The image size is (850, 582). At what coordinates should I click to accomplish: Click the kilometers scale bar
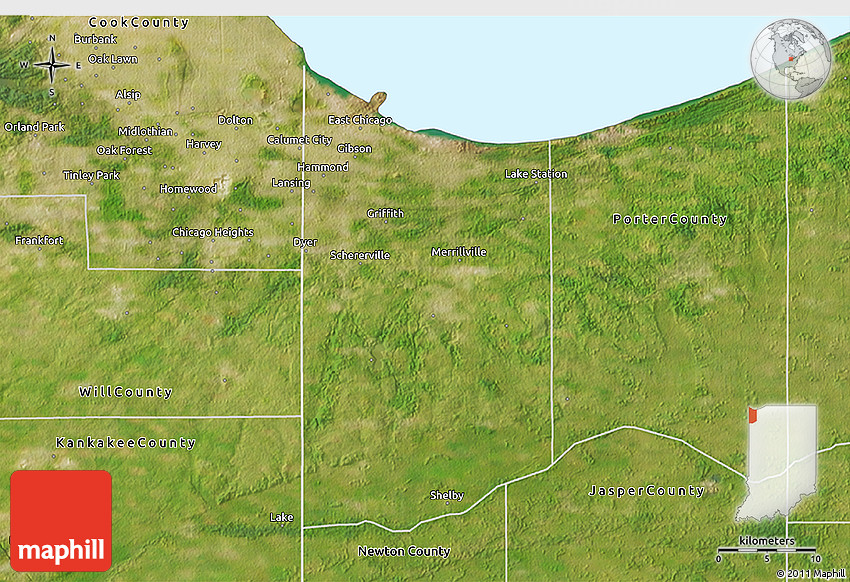[767, 549]
